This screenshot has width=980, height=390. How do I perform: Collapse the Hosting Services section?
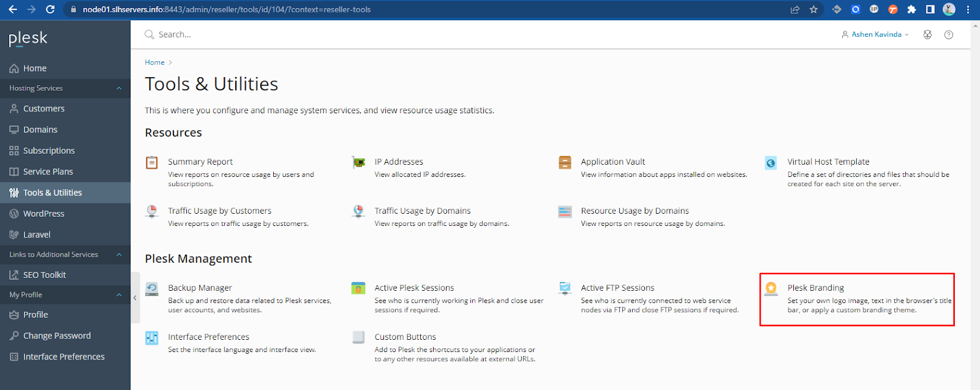[119, 88]
